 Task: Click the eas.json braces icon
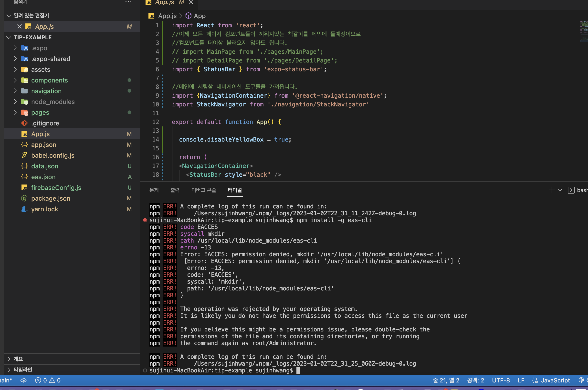25,177
